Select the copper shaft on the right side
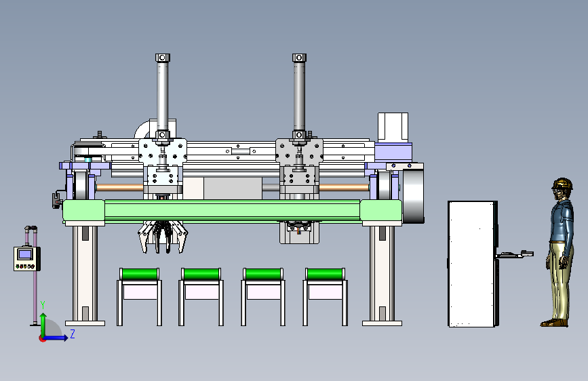The image size is (588, 381). 344,187
